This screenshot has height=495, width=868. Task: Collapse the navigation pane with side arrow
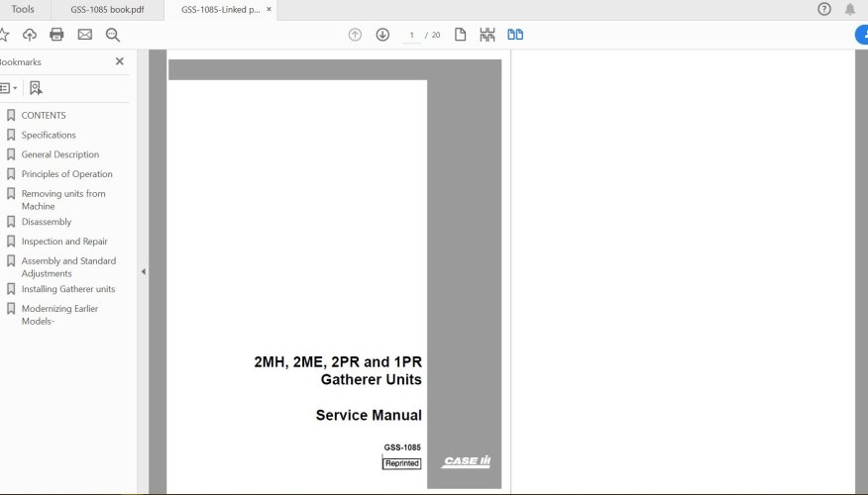(143, 271)
